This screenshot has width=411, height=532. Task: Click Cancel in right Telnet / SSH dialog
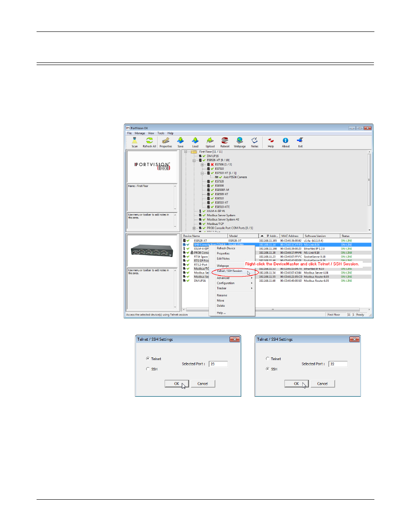(322, 383)
